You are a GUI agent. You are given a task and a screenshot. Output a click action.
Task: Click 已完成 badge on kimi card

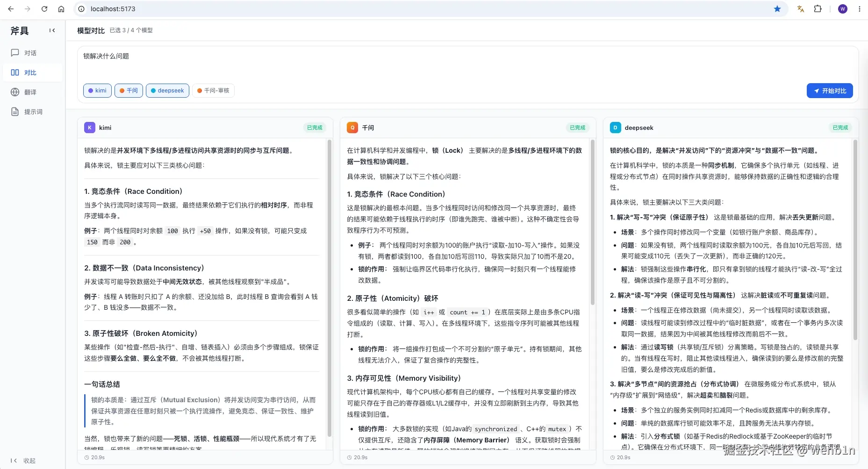pos(315,128)
